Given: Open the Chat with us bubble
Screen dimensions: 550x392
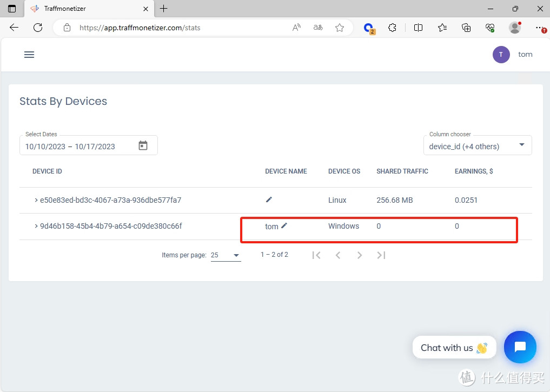Looking at the screenshot, I should [x=520, y=347].
